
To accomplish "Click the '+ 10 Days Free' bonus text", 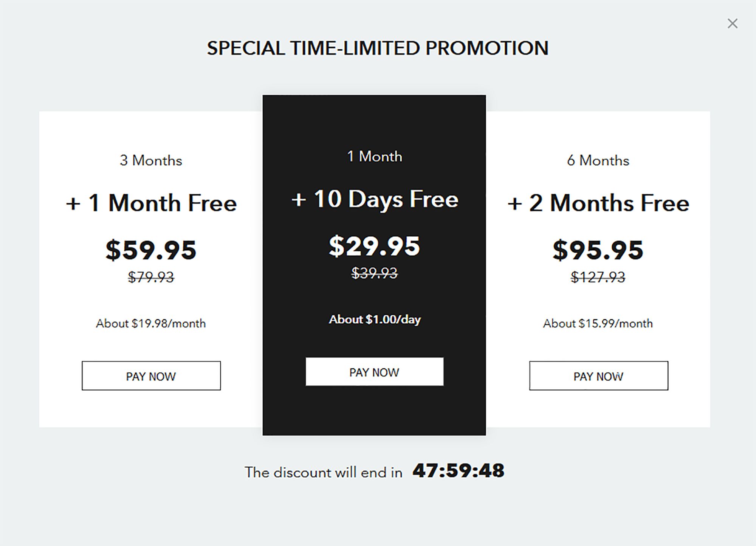I will click(375, 199).
